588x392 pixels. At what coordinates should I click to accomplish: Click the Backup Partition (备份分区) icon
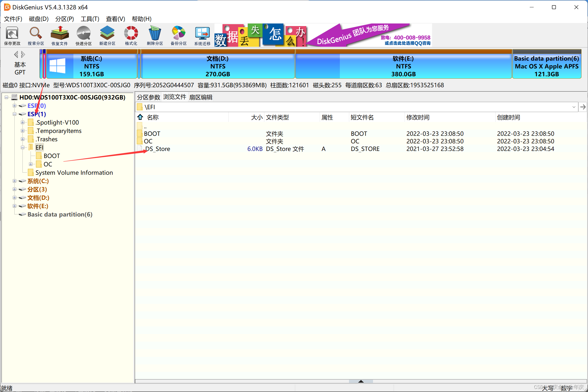[x=179, y=36]
